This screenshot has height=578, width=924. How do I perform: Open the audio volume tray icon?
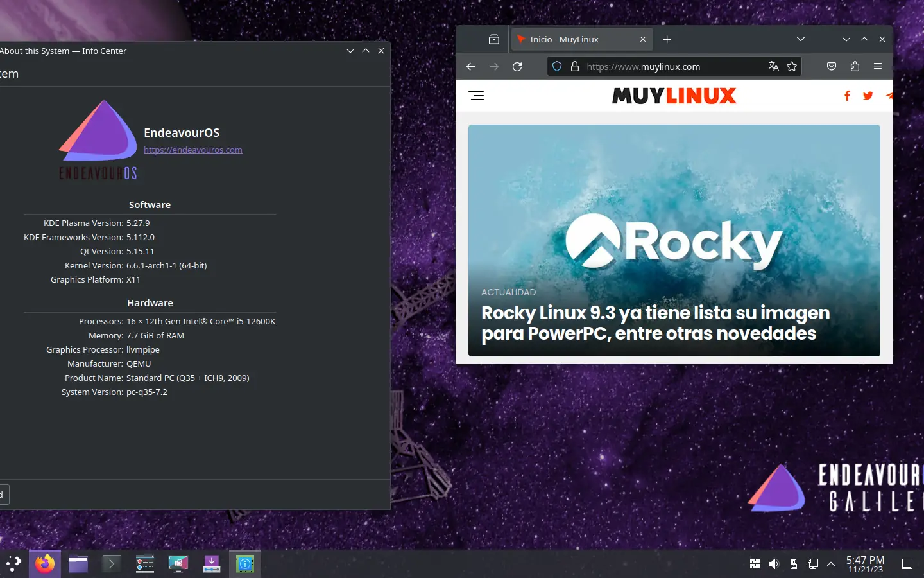tap(774, 564)
